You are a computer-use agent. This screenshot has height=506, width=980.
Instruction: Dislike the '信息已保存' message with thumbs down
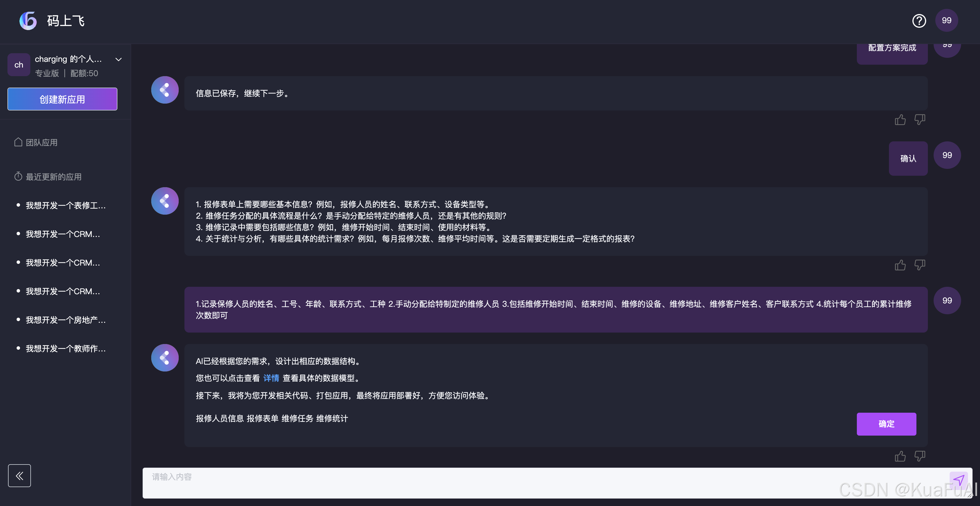tap(920, 120)
